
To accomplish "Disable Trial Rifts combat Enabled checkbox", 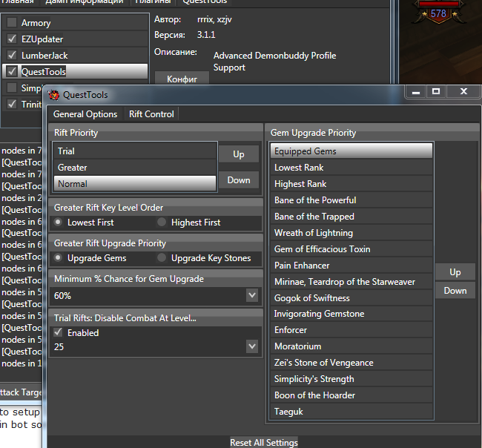I will click(x=58, y=332).
